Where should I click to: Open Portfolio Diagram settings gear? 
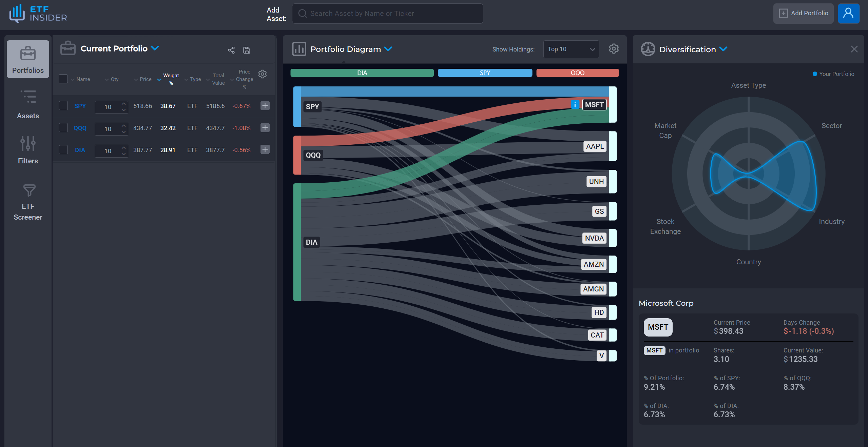click(x=613, y=49)
